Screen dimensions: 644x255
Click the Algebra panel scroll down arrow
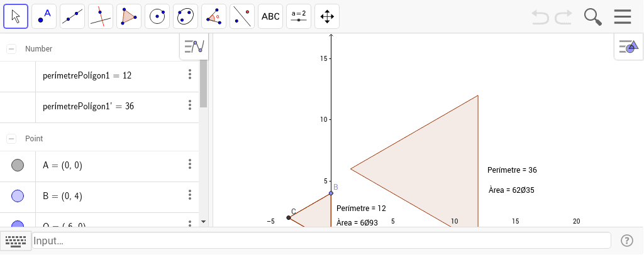(x=203, y=221)
